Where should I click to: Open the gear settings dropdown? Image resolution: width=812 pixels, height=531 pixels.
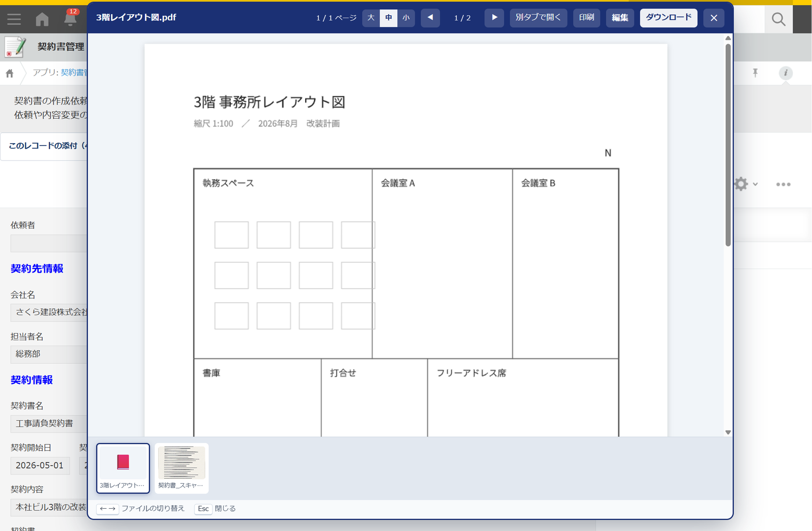pyautogui.click(x=746, y=184)
